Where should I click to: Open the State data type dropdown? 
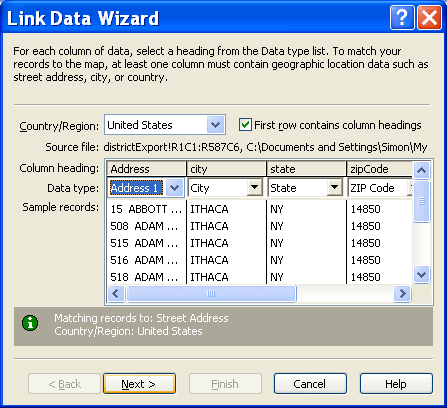point(334,188)
